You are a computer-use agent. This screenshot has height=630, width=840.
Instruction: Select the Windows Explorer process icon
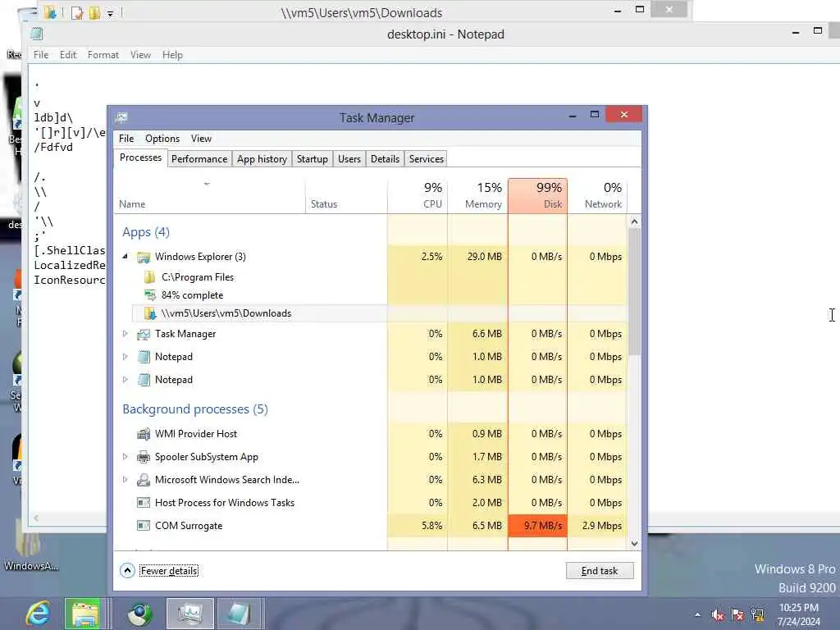pos(143,257)
